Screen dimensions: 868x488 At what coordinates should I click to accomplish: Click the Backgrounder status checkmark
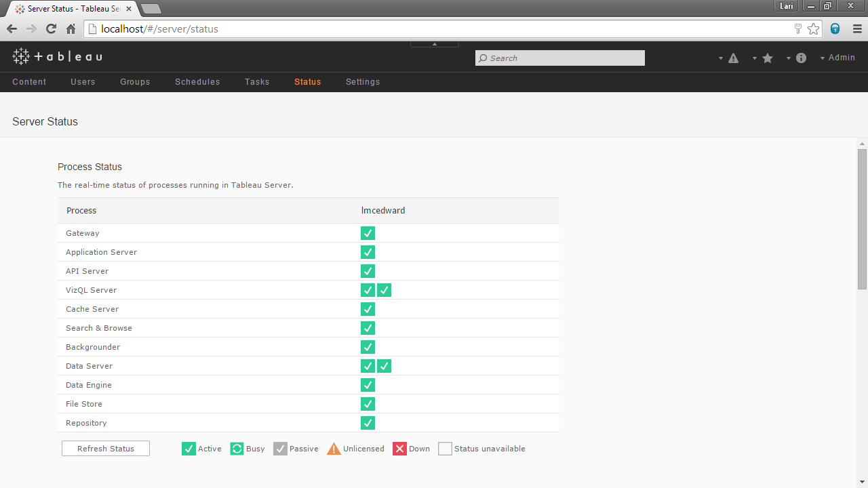(x=368, y=347)
